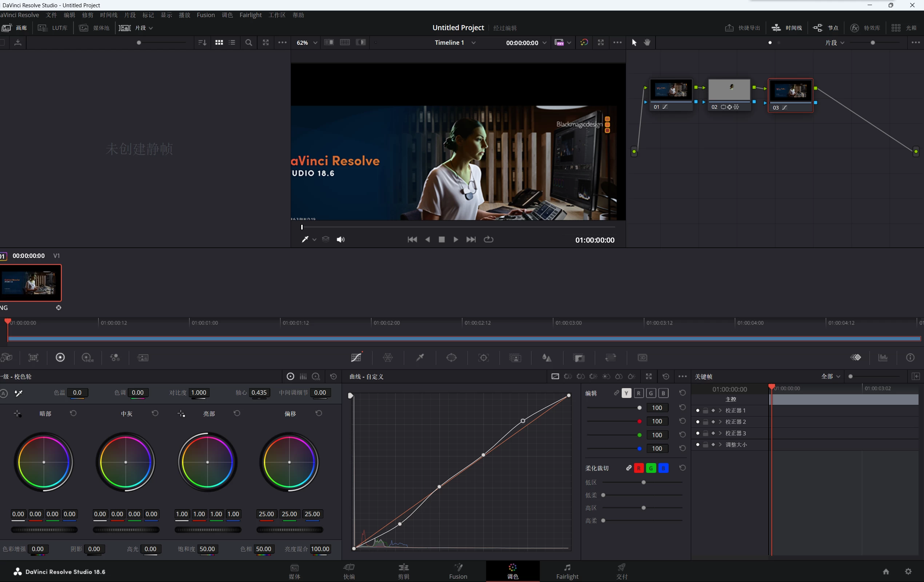Toggle the viewer audio mute speaker

[340, 240]
